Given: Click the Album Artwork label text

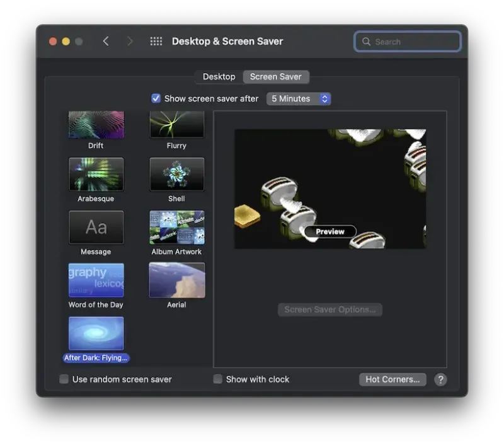Looking at the screenshot, I should [x=176, y=251].
